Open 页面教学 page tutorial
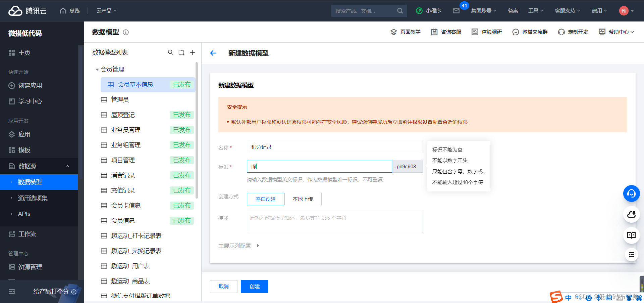Screen dimensions: 644x303 click(x=405, y=32)
